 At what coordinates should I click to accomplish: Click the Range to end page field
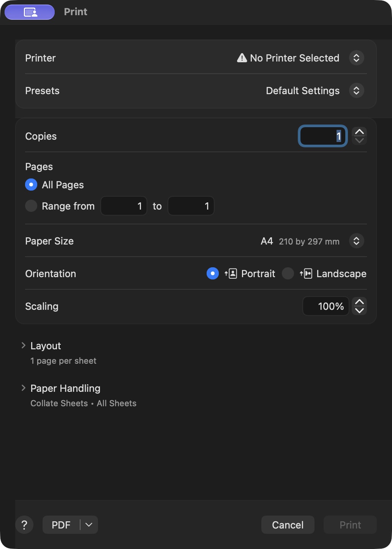(x=191, y=206)
